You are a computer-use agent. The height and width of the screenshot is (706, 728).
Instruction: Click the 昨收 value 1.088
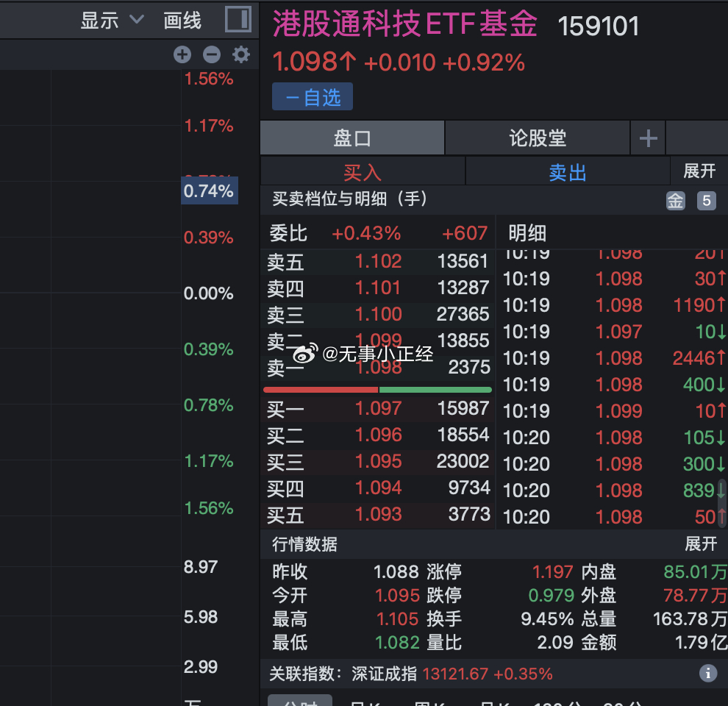click(x=396, y=571)
